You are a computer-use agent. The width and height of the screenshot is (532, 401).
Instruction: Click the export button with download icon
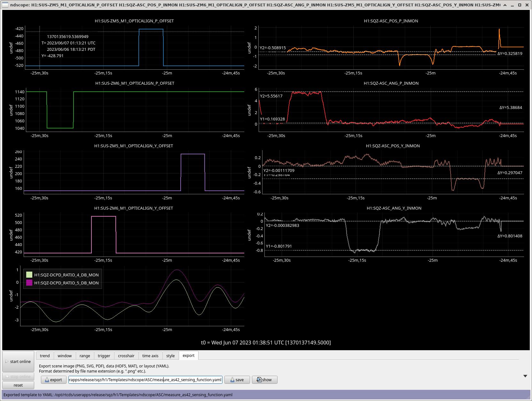click(x=53, y=380)
